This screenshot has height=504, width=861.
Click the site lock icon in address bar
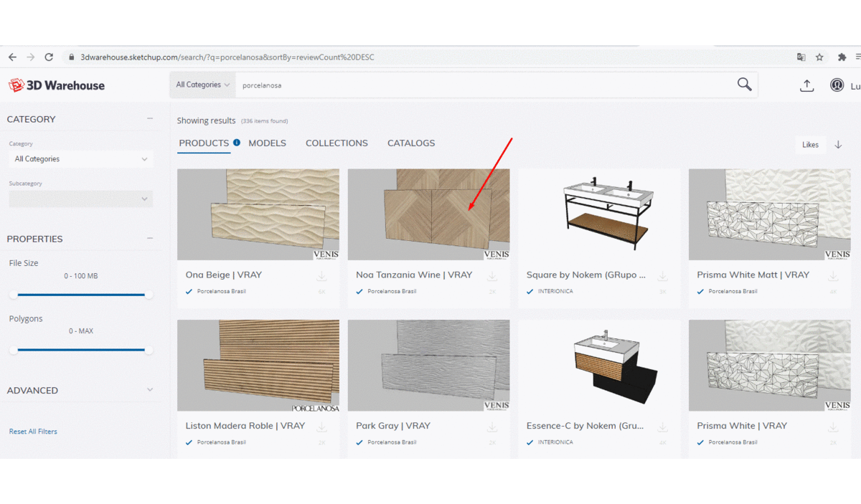tap(71, 57)
